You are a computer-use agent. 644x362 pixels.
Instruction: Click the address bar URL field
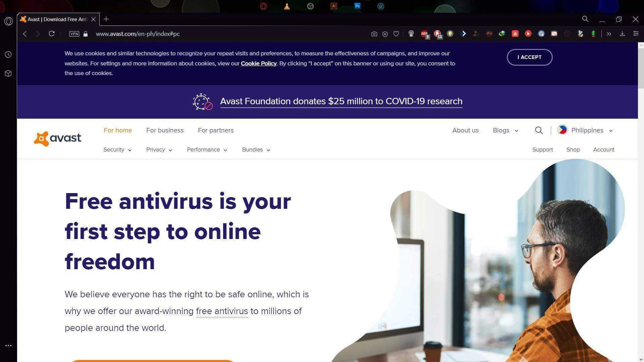point(138,34)
